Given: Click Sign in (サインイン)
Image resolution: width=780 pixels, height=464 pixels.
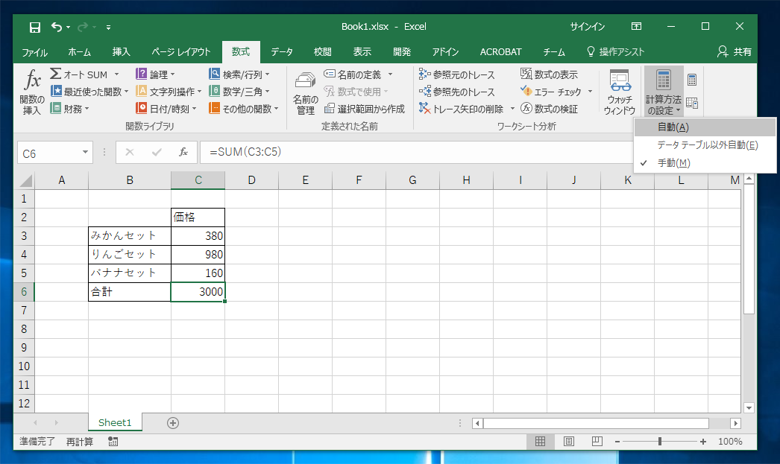Looking at the screenshot, I should pos(587,27).
